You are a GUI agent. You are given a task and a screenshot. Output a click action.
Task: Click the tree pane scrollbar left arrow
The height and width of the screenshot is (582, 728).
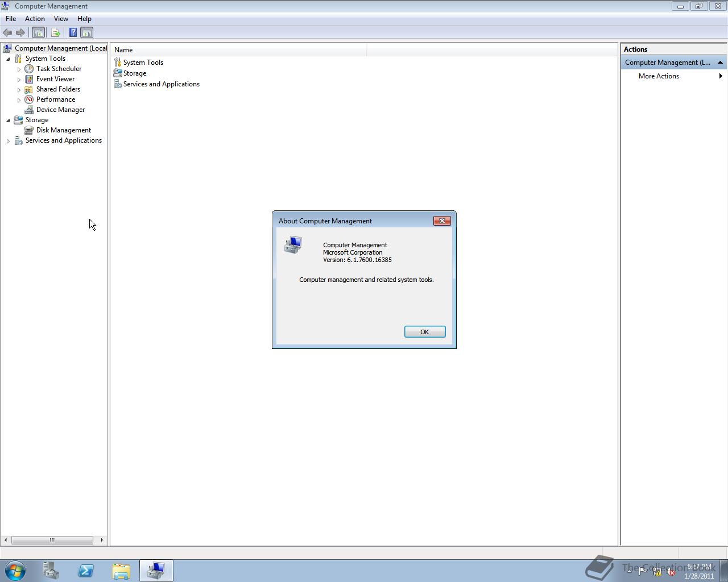click(x=6, y=540)
